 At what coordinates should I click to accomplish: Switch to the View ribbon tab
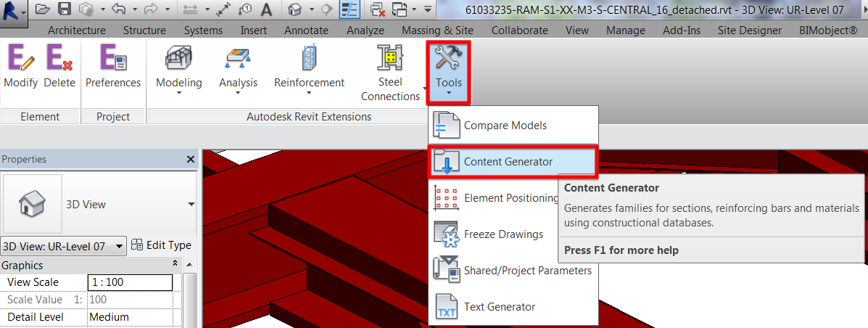577,30
